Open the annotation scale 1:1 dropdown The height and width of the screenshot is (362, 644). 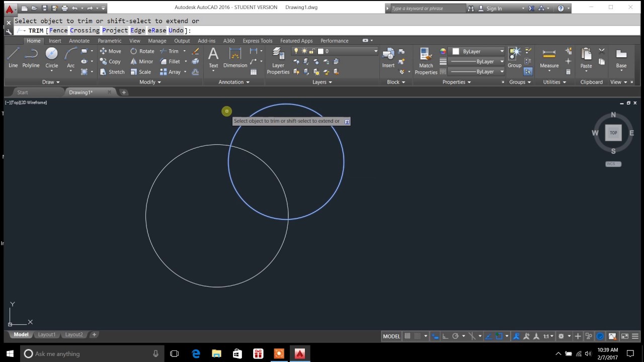(548, 336)
